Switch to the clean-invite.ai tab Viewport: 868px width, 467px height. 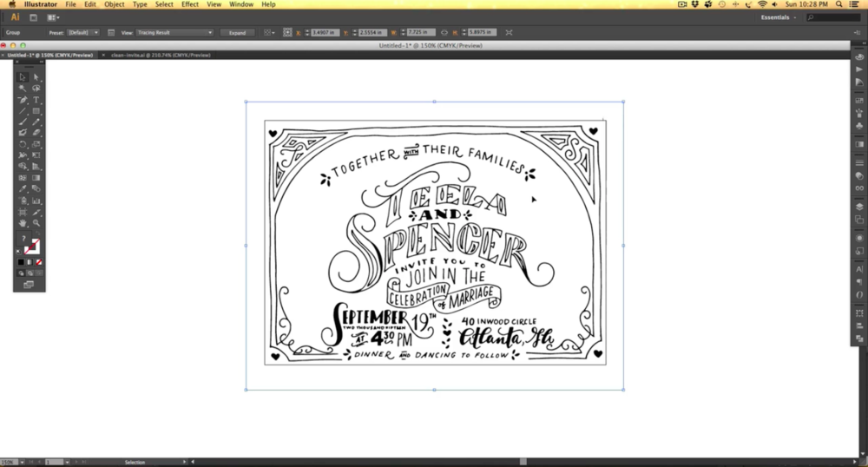(x=161, y=55)
